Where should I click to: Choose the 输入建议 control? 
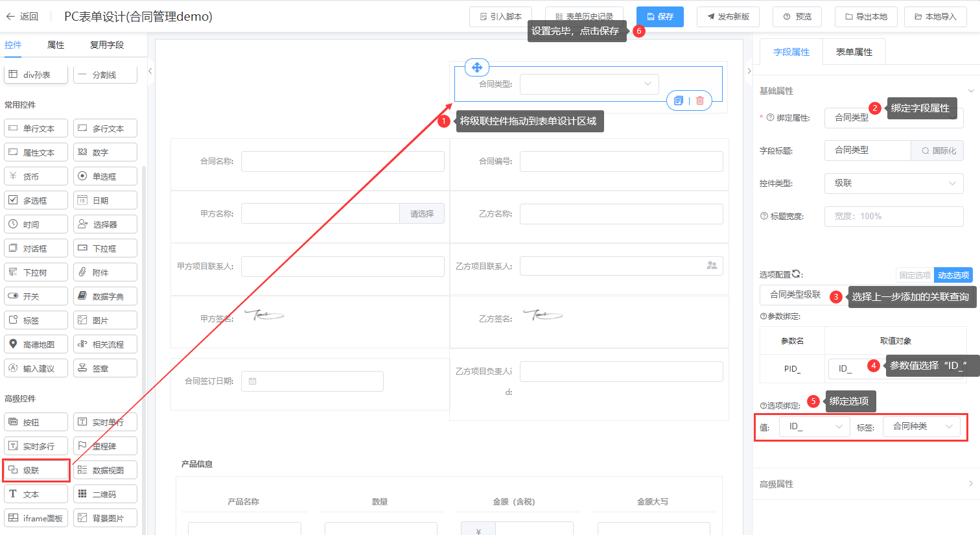36,368
